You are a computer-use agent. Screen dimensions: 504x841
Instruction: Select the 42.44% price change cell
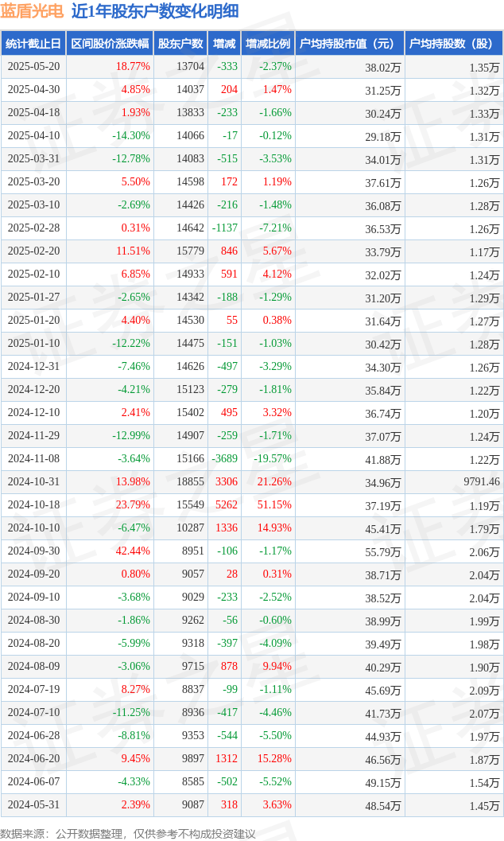[x=133, y=551]
